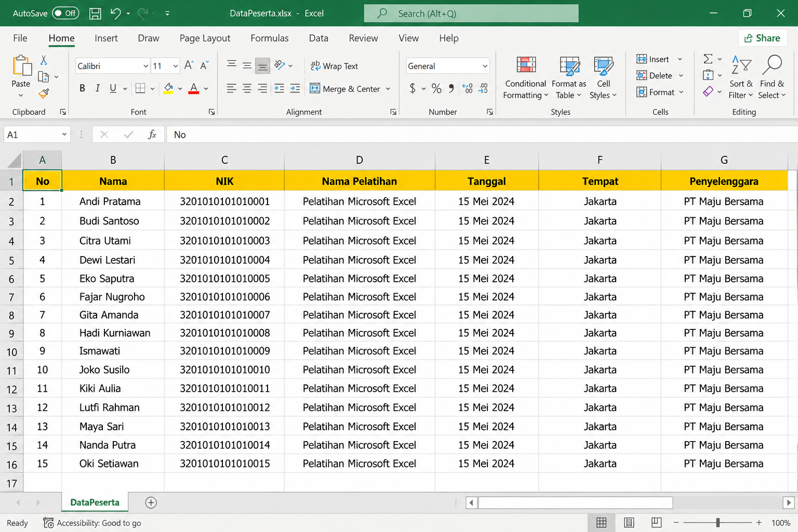Undo the last action
The height and width of the screenshot is (532, 798).
point(115,14)
